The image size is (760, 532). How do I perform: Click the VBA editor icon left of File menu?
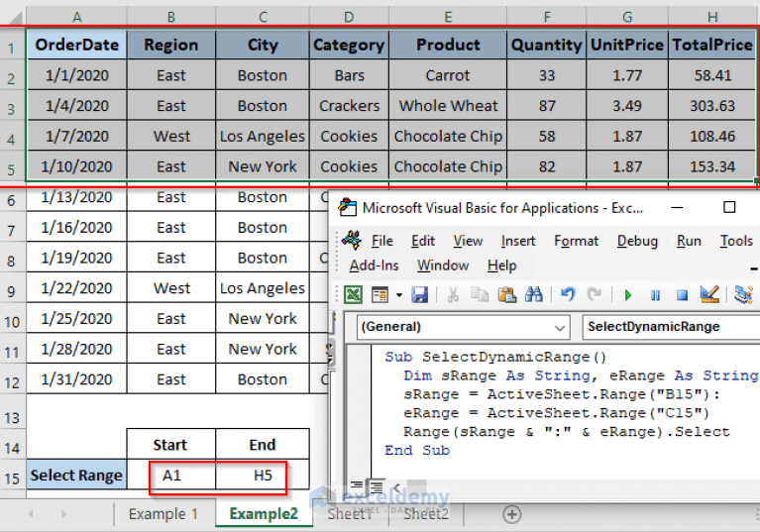click(352, 240)
